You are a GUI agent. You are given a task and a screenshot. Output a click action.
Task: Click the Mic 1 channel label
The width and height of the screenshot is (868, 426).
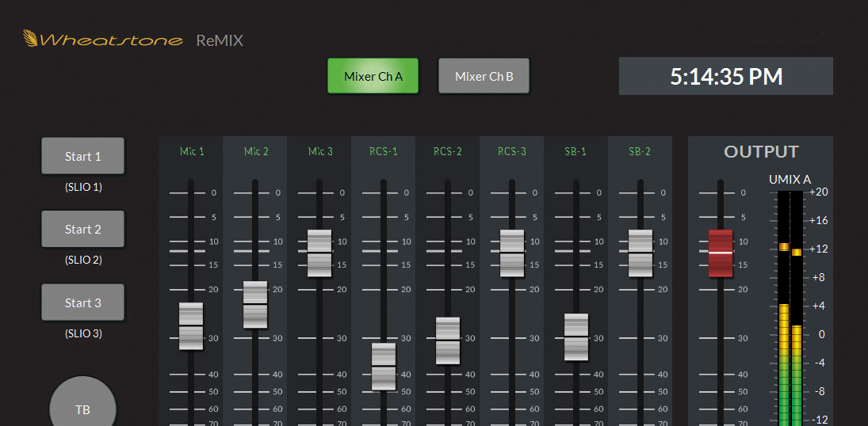click(192, 151)
